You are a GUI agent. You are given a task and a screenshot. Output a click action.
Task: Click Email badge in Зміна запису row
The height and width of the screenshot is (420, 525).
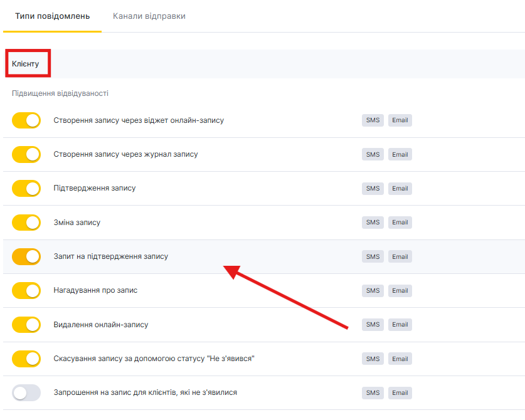click(x=400, y=223)
